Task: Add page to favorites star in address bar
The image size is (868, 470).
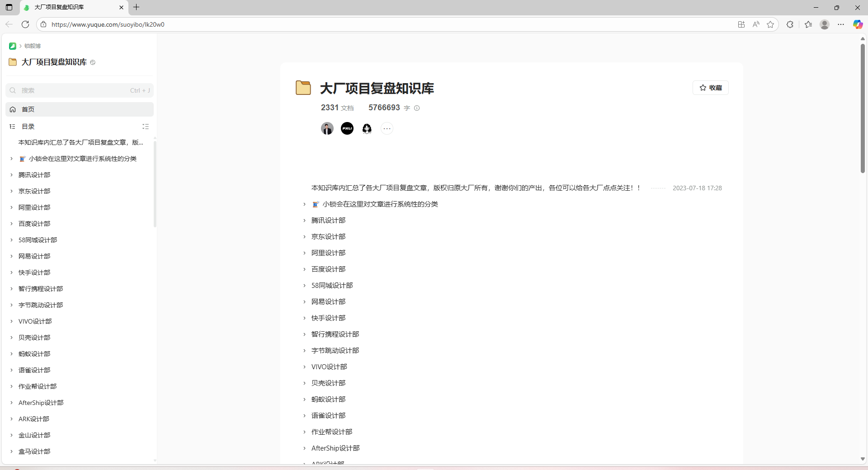Action: click(x=770, y=24)
